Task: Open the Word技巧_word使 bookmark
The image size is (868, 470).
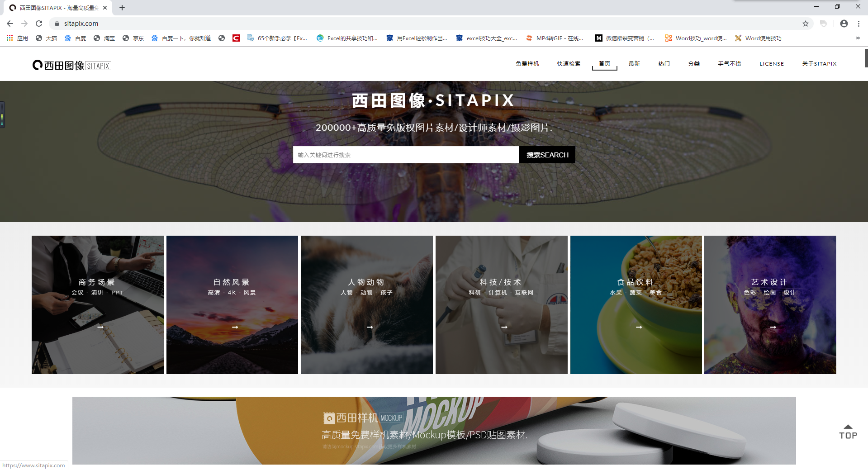Action: point(696,38)
